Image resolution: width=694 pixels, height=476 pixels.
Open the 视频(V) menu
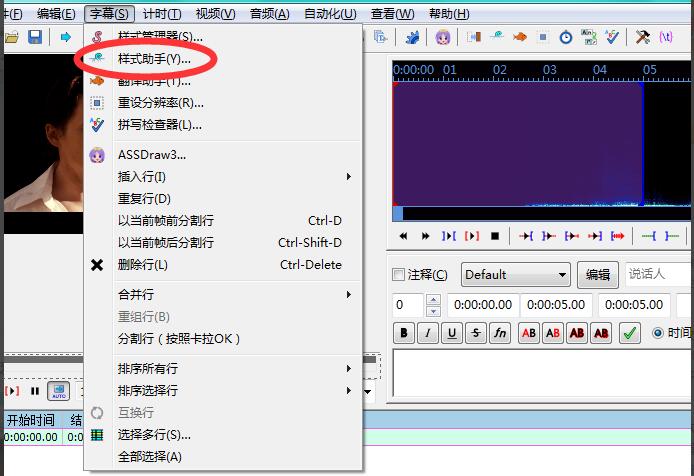(x=216, y=14)
